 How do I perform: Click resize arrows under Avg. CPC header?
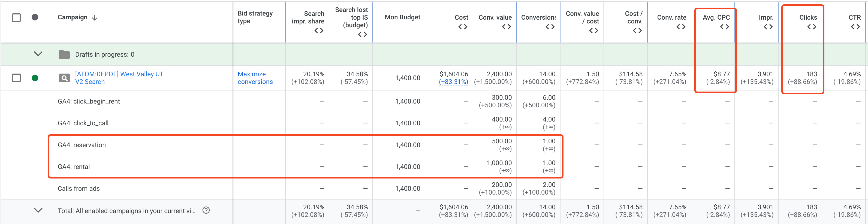(x=724, y=27)
